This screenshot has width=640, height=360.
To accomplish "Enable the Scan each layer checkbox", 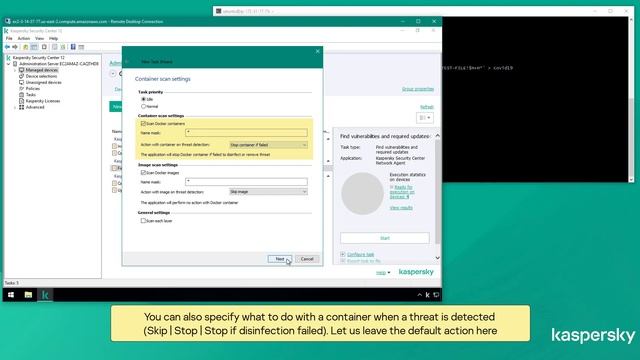I will coord(143,221).
